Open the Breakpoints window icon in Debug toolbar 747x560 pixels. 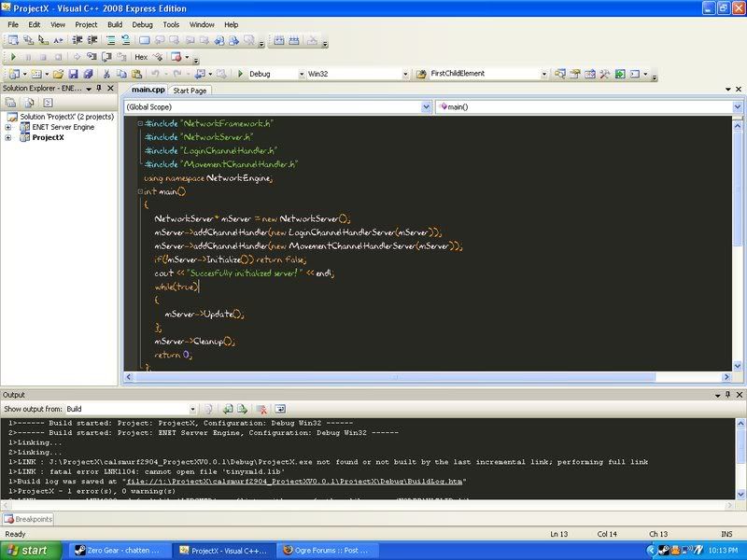pos(176,57)
